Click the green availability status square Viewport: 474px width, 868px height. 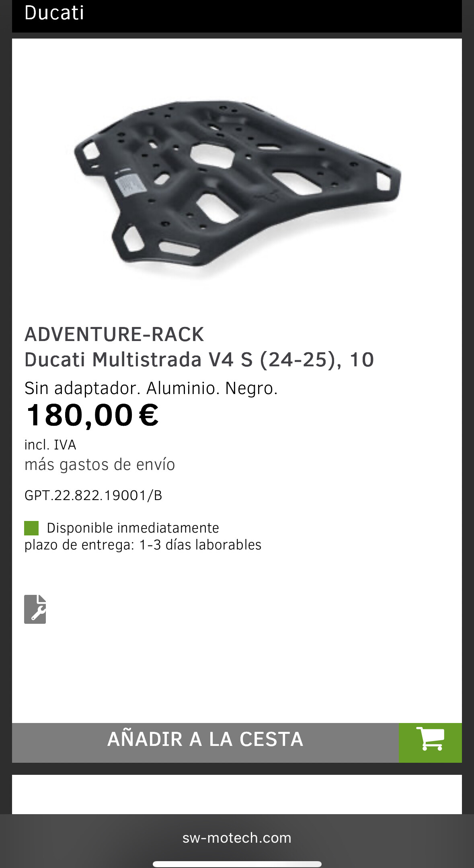click(31, 528)
